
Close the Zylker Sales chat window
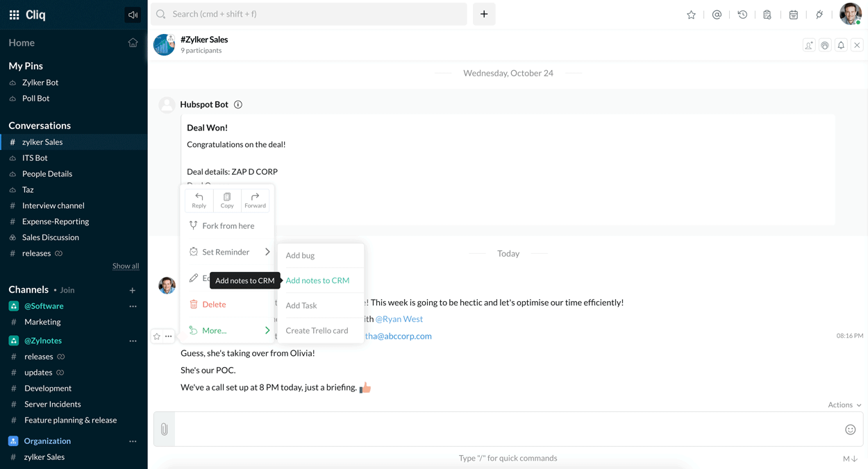click(857, 45)
